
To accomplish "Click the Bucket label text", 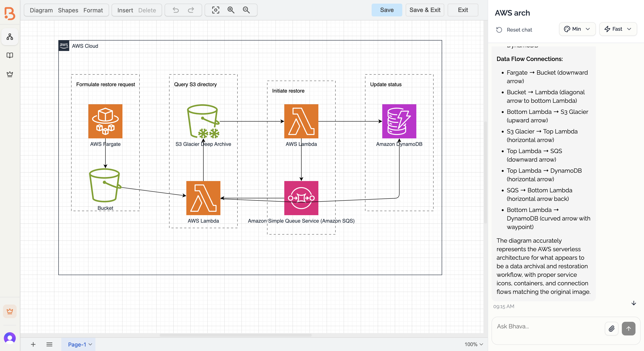I will click(x=105, y=208).
